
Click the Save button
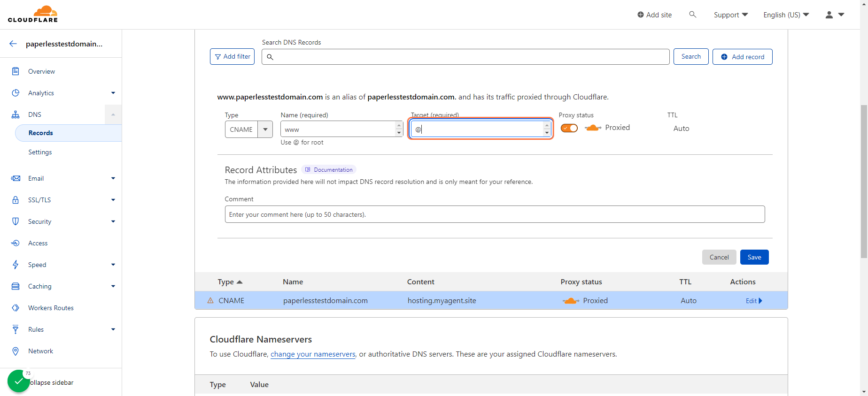coord(754,257)
